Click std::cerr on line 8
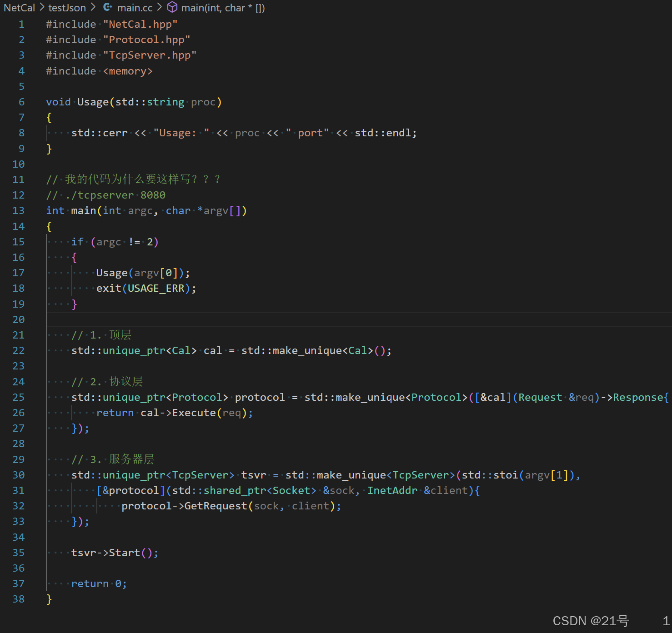This screenshot has width=672, height=633. tap(100, 133)
